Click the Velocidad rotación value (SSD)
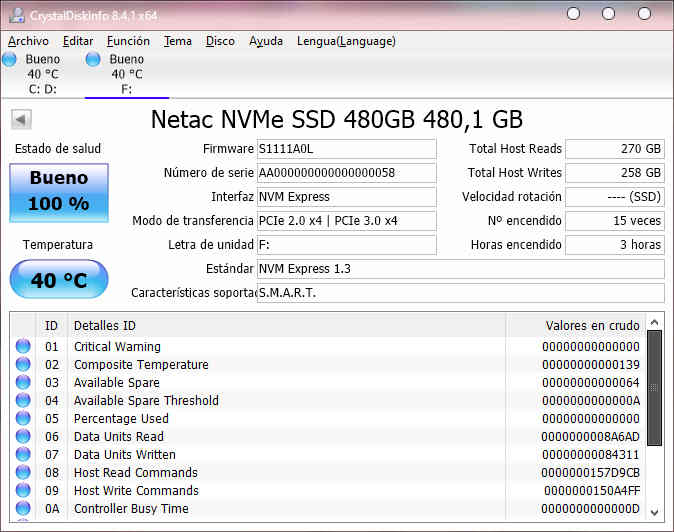This screenshot has height=532, width=674. tap(615, 197)
